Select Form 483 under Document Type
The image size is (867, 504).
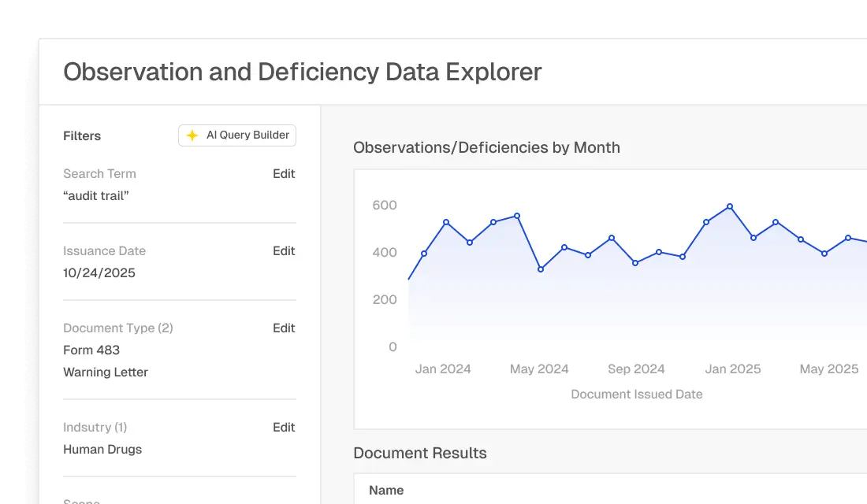pos(91,350)
